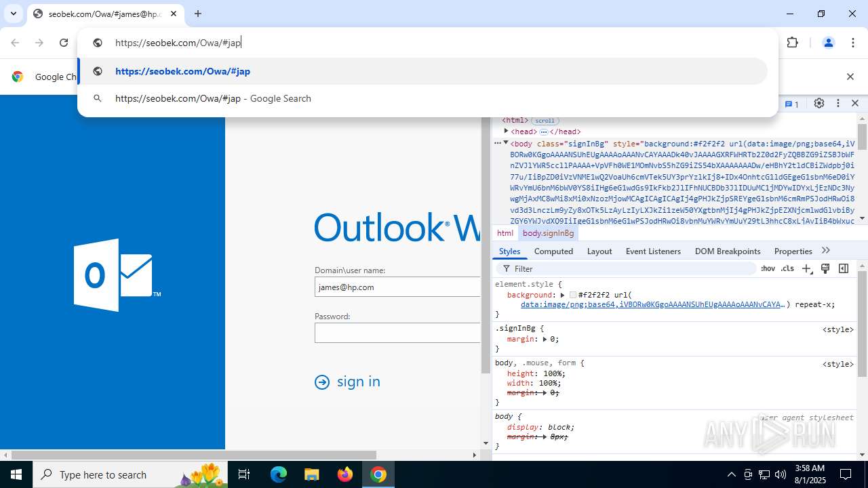The image size is (868, 488).
Task: Close the DevTools panel
Action: pos(855,103)
